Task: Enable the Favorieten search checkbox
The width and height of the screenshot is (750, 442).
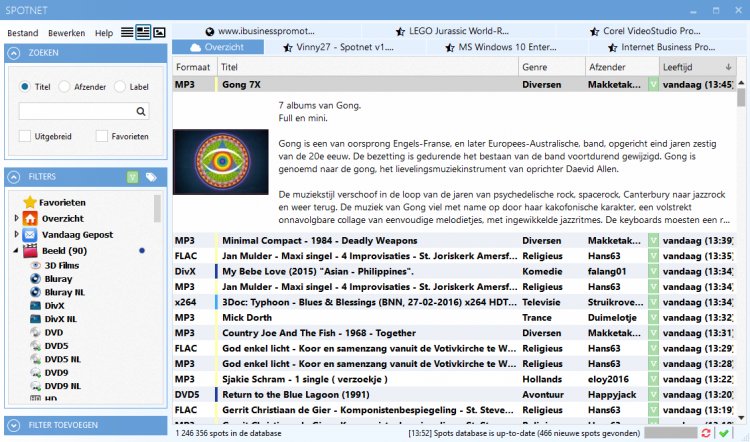Action: point(101,136)
